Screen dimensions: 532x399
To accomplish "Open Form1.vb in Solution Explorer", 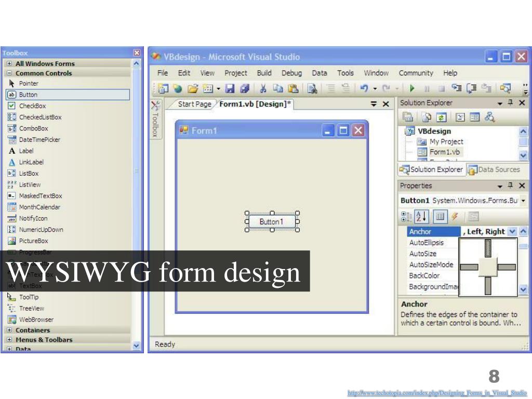I will pyautogui.click(x=445, y=152).
